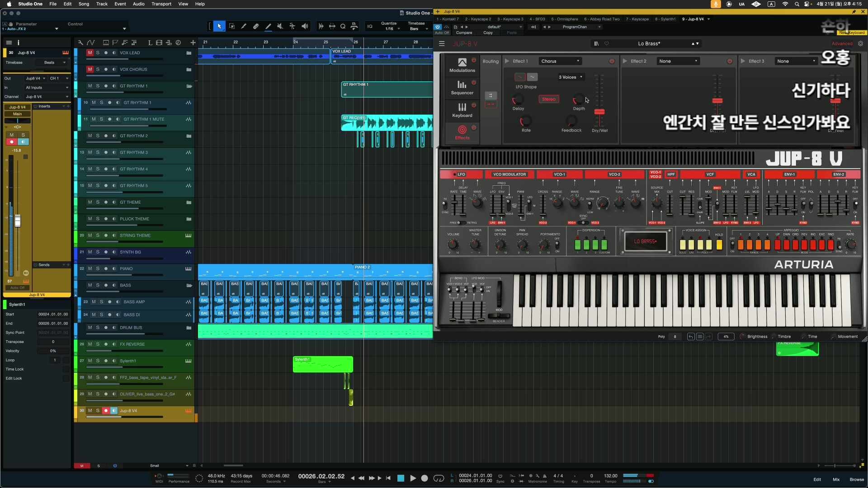Disarm record on the Jup-8 V4 track
Image resolution: width=868 pixels, height=488 pixels.
coord(106,411)
